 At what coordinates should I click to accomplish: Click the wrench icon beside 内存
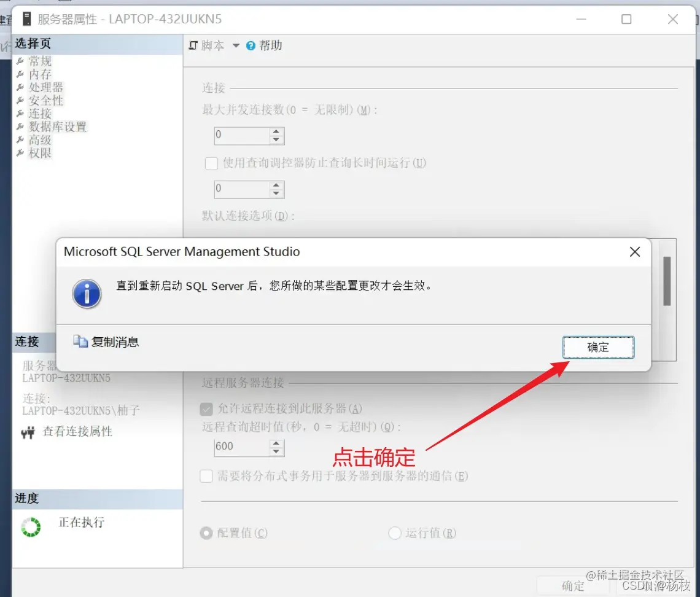[20, 74]
